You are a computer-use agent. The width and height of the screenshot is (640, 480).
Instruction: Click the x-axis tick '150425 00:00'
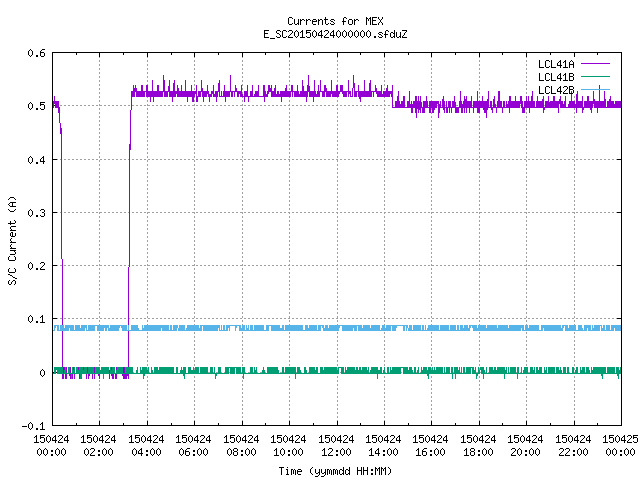[x=620, y=445]
